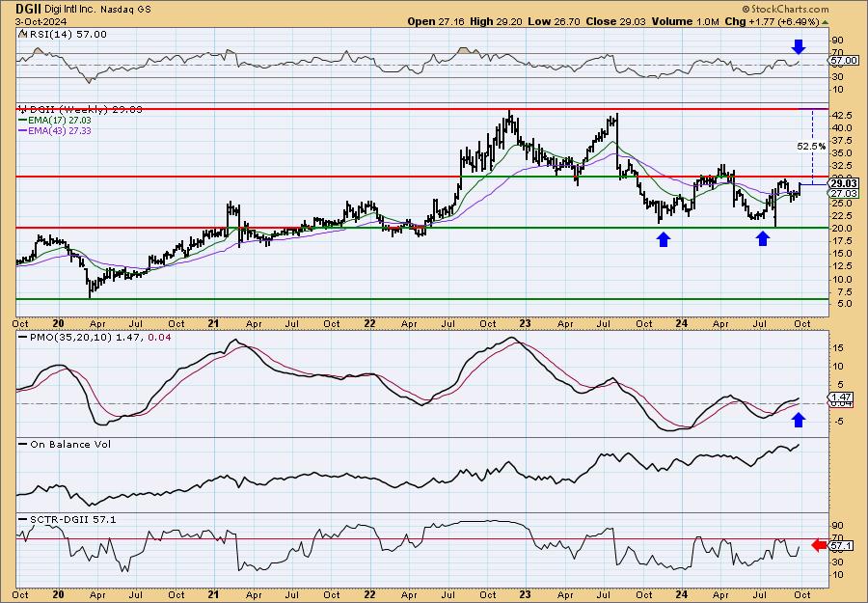Click the DGII ticker symbol in the header
Image resolution: width=868 pixels, height=603 pixels.
(27, 9)
